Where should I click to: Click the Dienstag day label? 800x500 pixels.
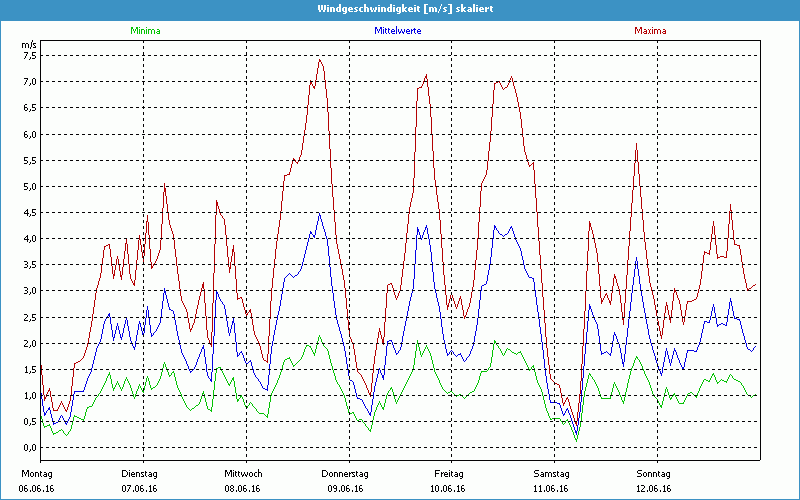[x=139, y=474]
